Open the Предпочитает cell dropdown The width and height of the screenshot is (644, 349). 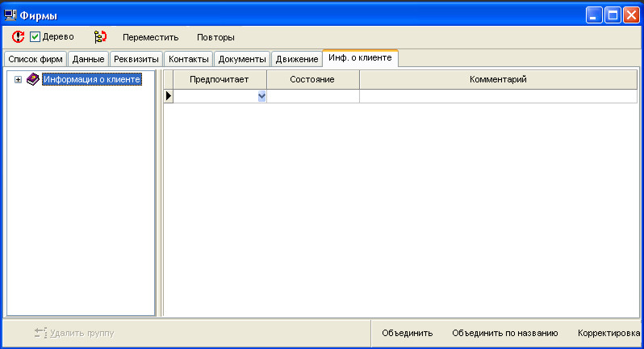click(x=261, y=96)
